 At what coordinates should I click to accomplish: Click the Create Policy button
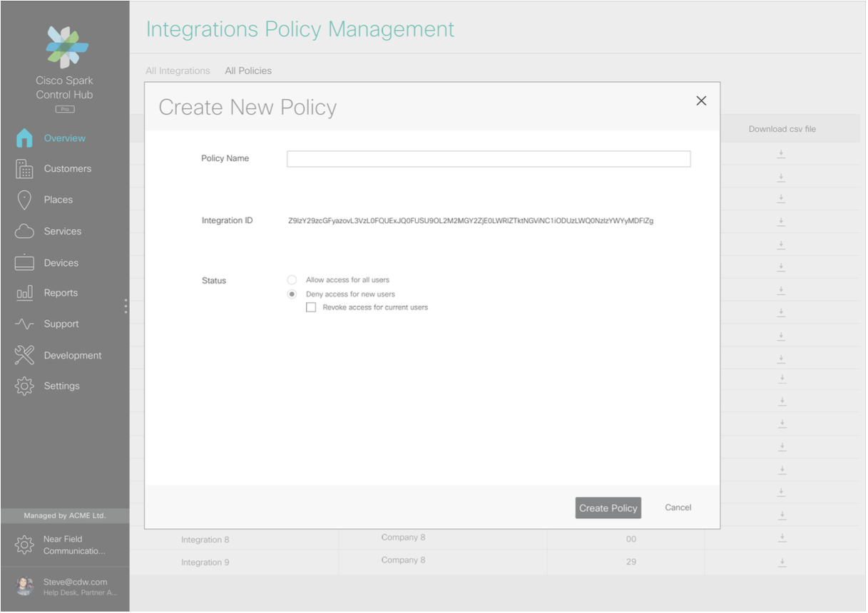click(x=608, y=508)
